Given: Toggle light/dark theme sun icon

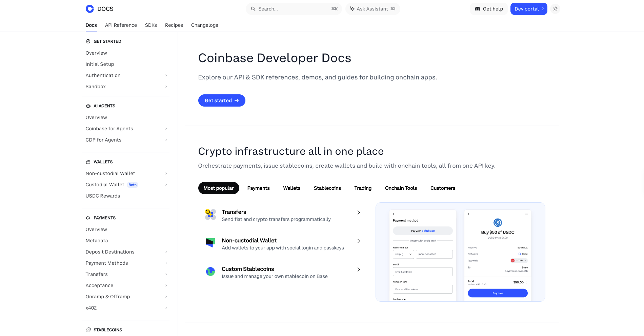Looking at the screenshot, I should (555, 9).
